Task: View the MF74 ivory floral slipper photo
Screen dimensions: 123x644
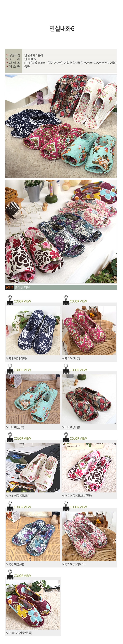Action: tap(89, 536)
